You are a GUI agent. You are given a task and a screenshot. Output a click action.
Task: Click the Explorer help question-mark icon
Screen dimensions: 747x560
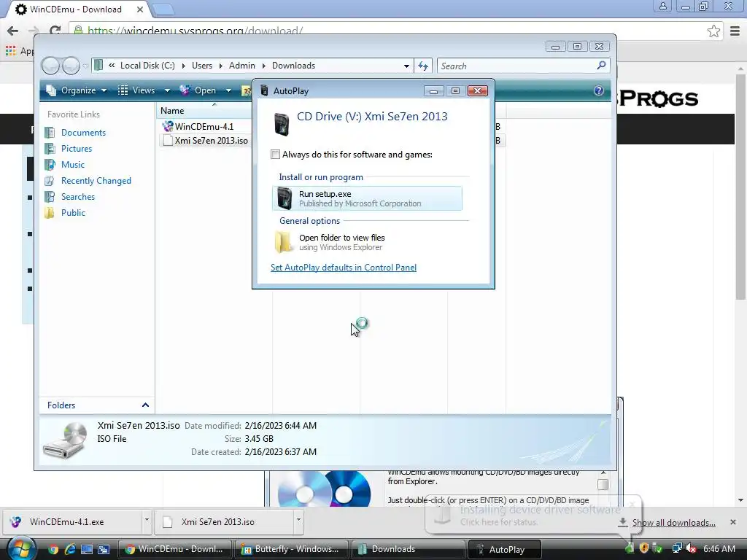tap(599, 90)
